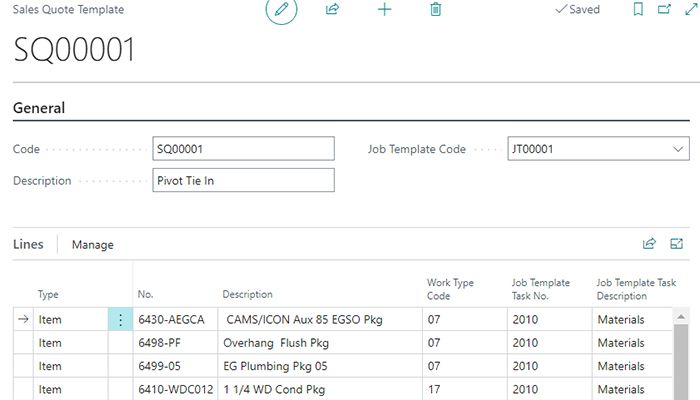
Task: Click Type cell of 6498-PF row
Action: 71,342
